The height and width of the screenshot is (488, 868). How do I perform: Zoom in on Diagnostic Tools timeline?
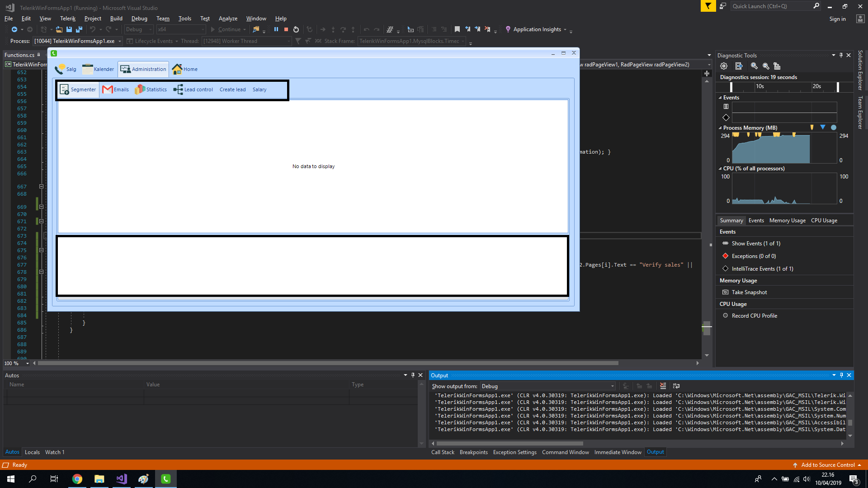coord(754,66)
